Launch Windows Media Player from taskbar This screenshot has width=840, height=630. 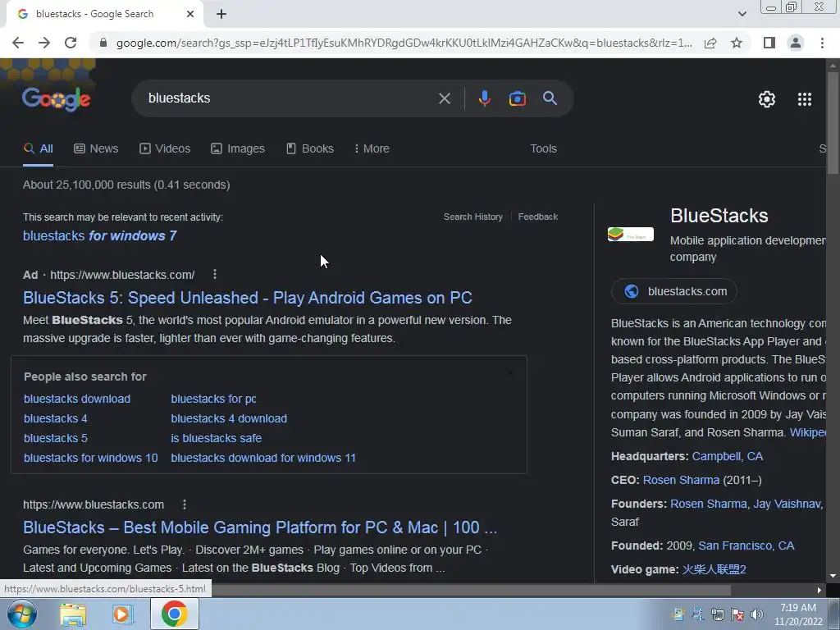coord(123,614)
